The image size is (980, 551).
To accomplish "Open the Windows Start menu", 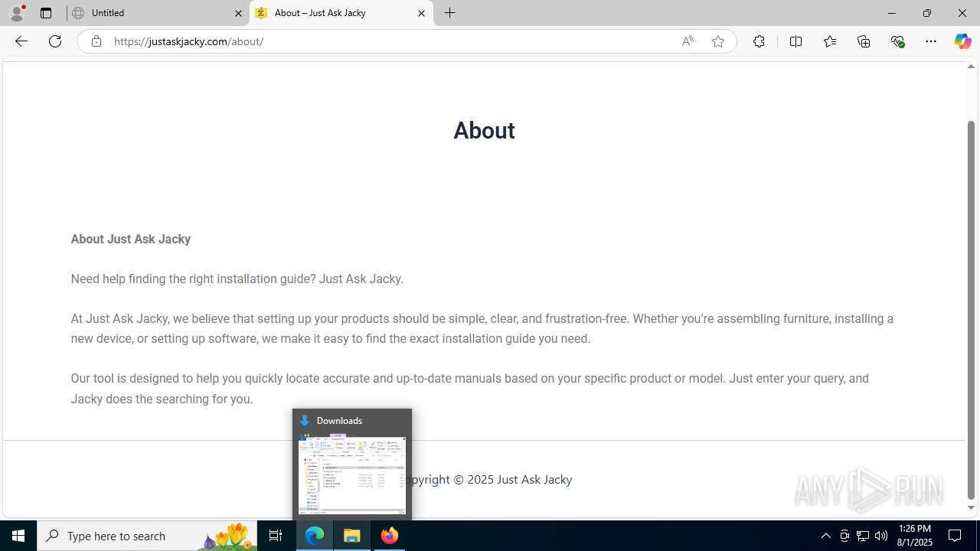I will pos(18,536).
